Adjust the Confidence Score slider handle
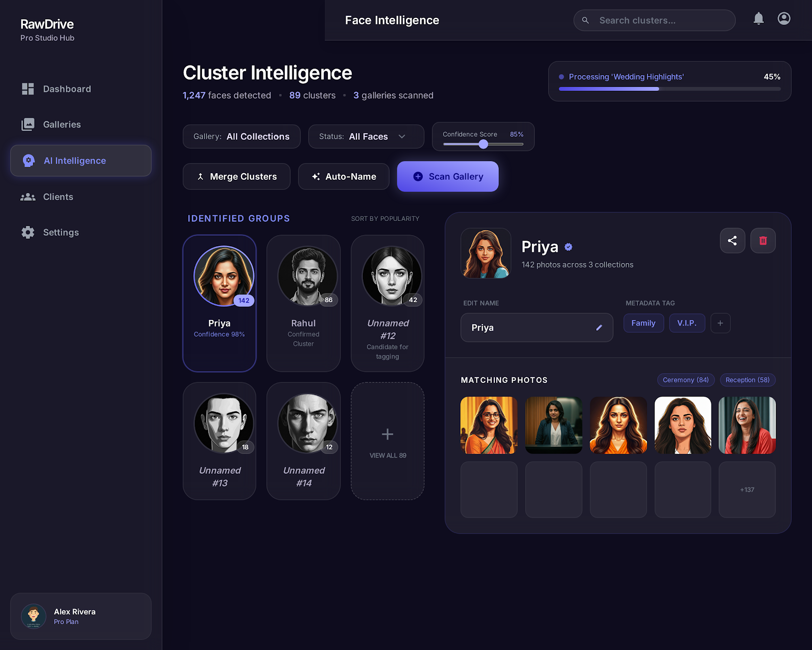812x650 pixels. click(x=483, y=144)
